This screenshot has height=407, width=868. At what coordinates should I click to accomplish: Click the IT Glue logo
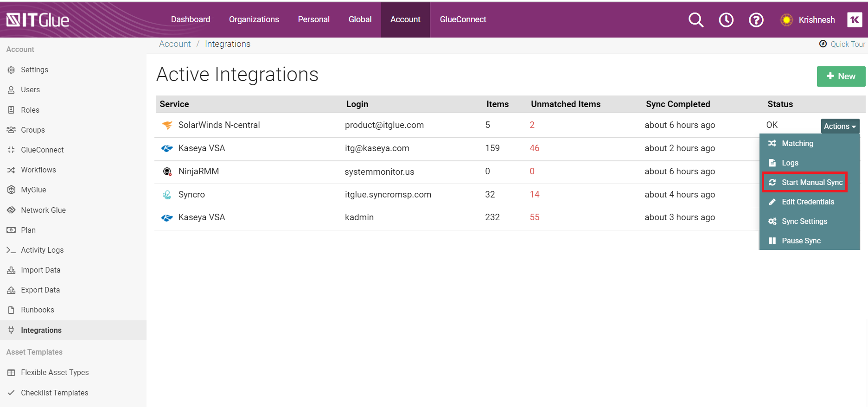click(x=38, y=20)
